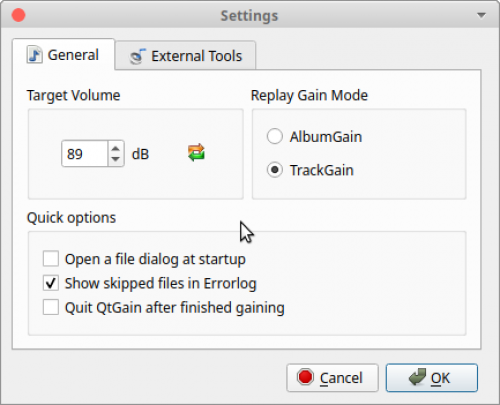Screen dimensions: 500x405
Task: Open the title bar dropdown triangle menu
Action: coord(481,15)
